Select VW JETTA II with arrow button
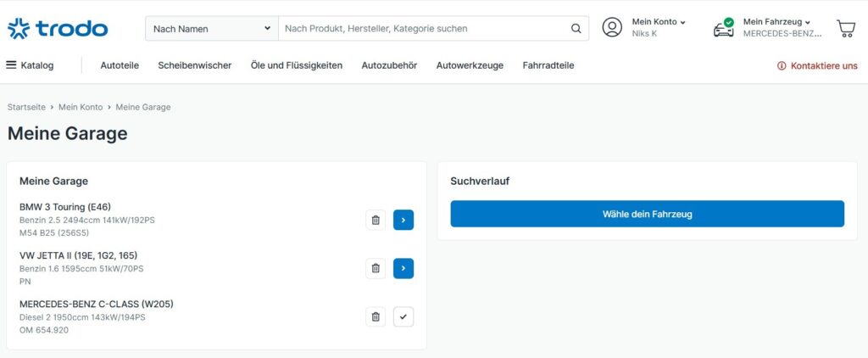 point(403,269)
